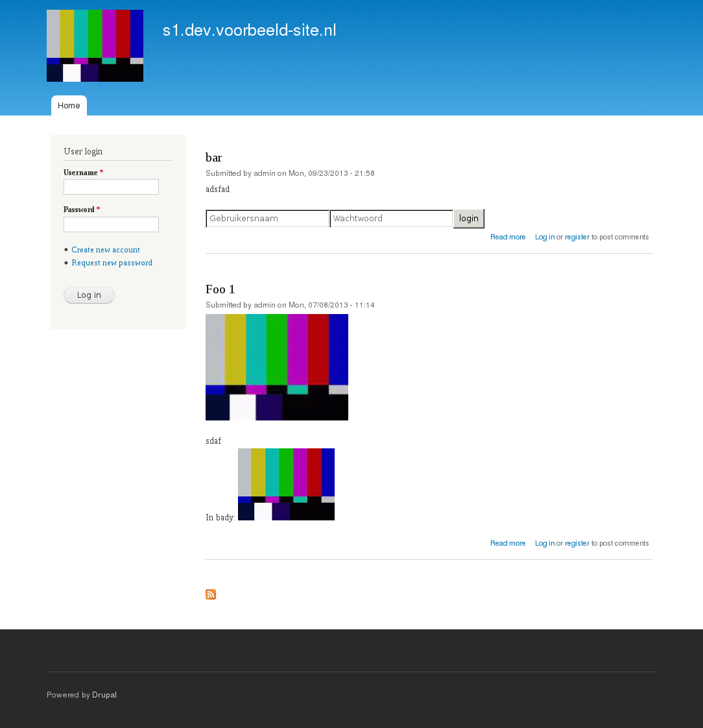Click register link under bar post
The height and width of the screenshot is (728, 703).
(577, 237)
